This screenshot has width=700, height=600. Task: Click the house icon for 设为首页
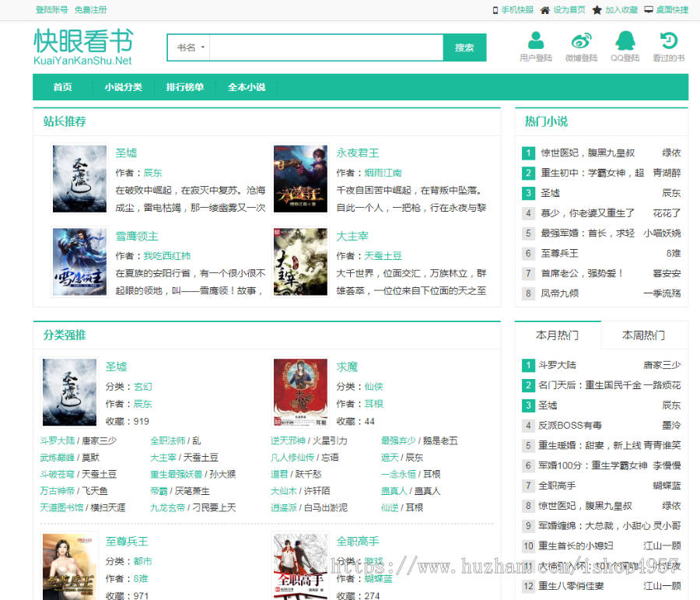click(x=545, y=10)
